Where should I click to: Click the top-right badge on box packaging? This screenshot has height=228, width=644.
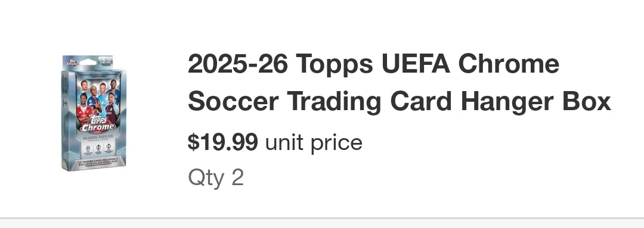(106, 61)
